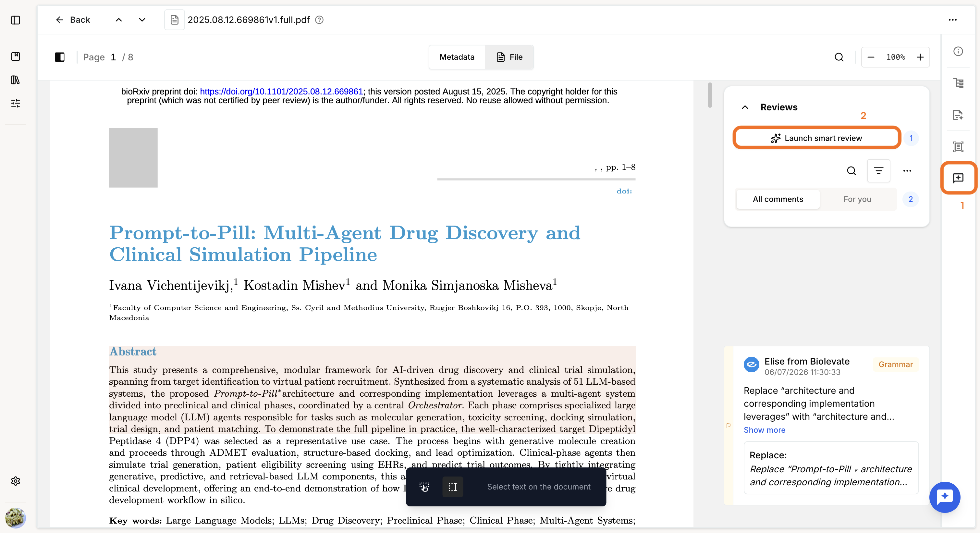Select the text cursor area selection tool
Screen dimensions: 980x533
(x=452, y=487)
